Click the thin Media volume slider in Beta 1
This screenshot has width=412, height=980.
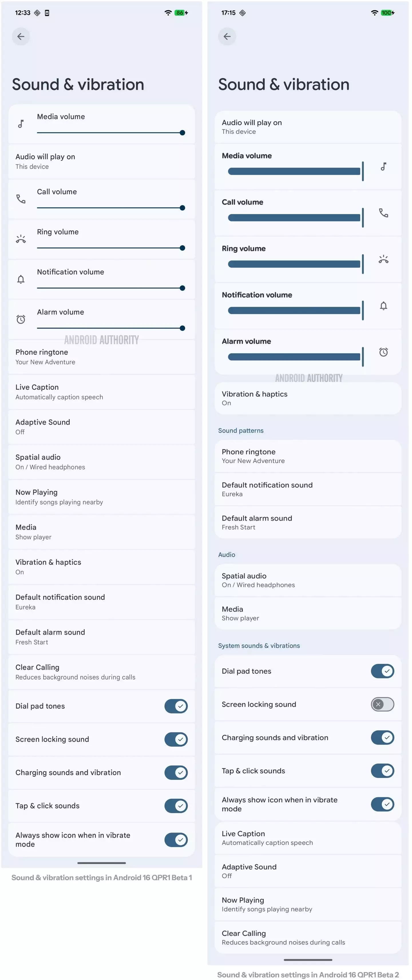110,133
